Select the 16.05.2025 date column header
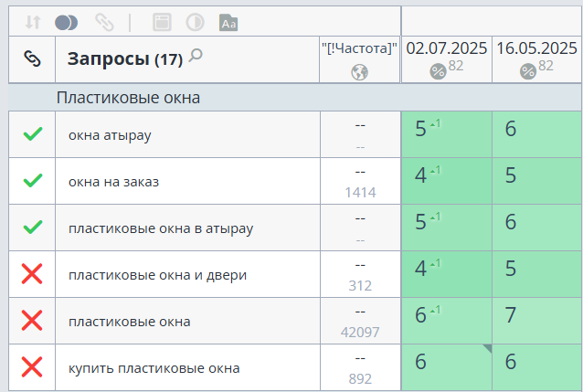This screenshot has height=392, width=583. [x=537, y=59]
